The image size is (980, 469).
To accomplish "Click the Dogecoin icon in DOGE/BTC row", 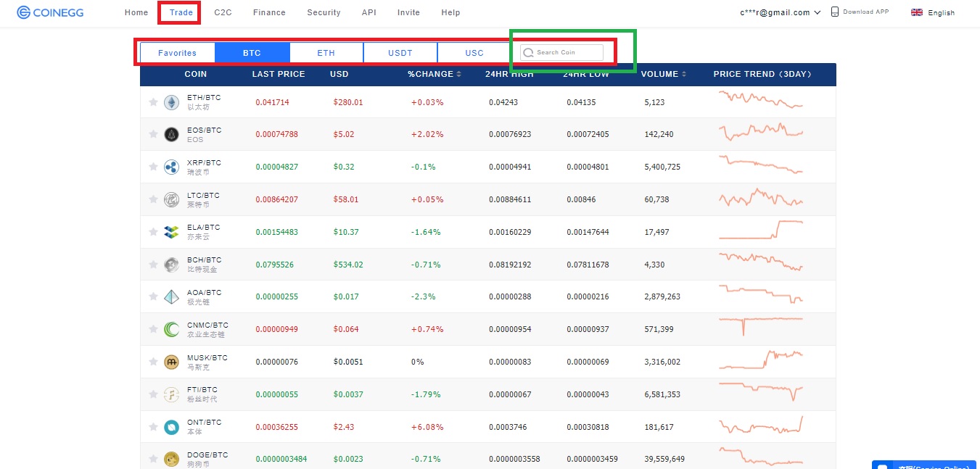I will (171, 459).
